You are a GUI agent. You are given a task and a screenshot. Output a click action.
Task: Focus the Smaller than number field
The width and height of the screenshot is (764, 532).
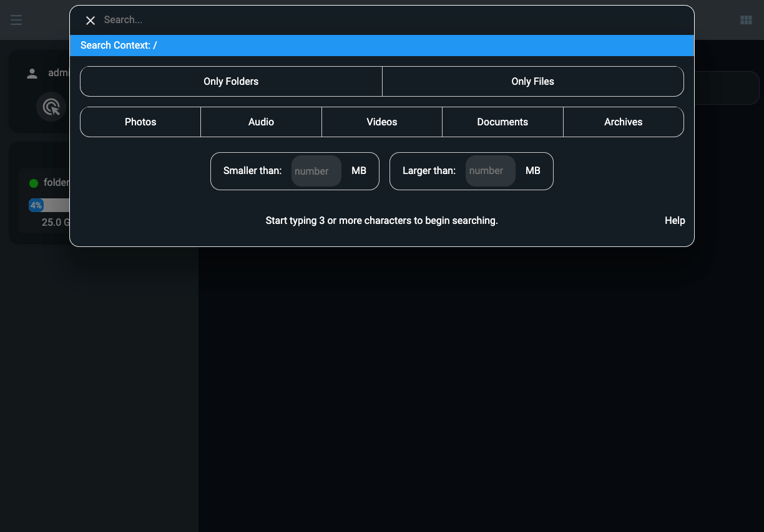coord(316,171)
